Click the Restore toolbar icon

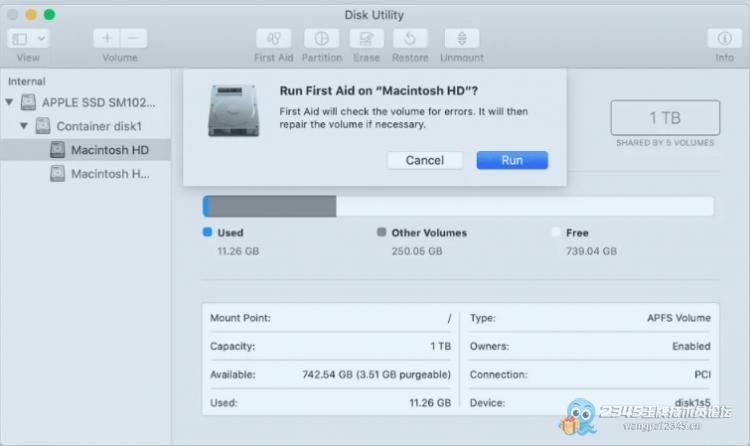pyautogui.click(x=410, y=39)
